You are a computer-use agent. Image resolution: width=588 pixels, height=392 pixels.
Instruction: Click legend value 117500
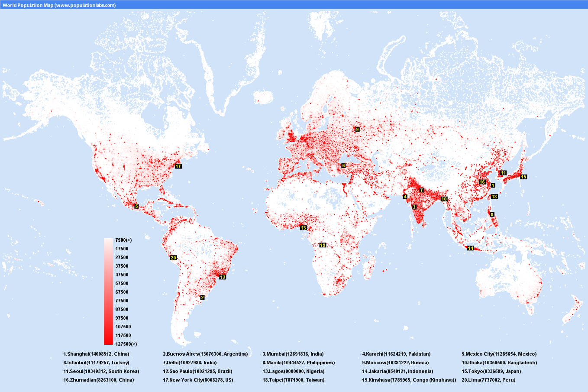(x=123, y=335)
